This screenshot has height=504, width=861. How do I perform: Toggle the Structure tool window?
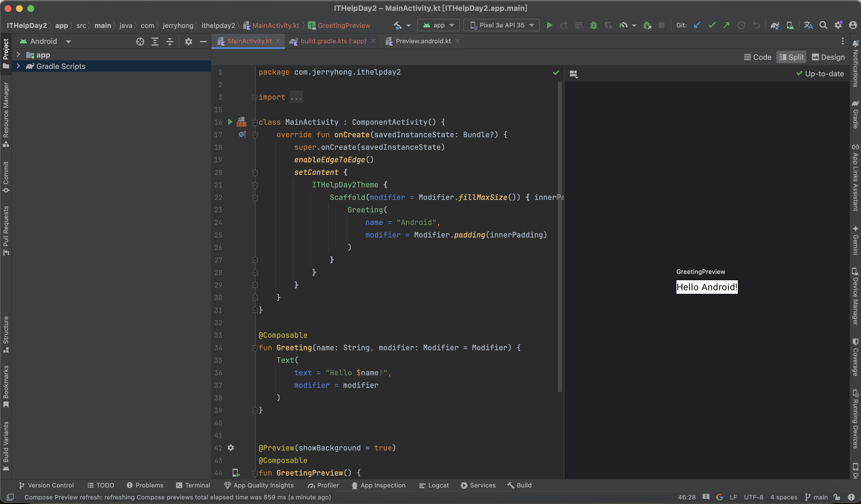tap(6, 335)
